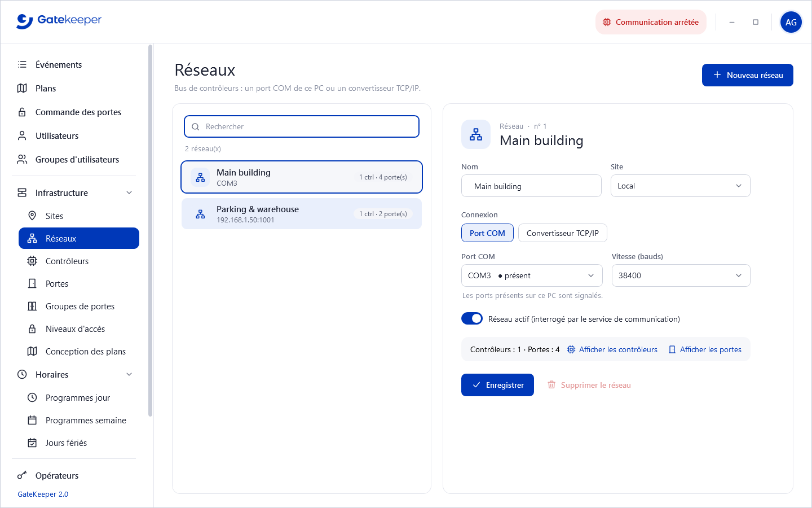Viewport: 812px width, 508px height.
Task: Click the Enregistrer button
Action: (x=497, y=385)
